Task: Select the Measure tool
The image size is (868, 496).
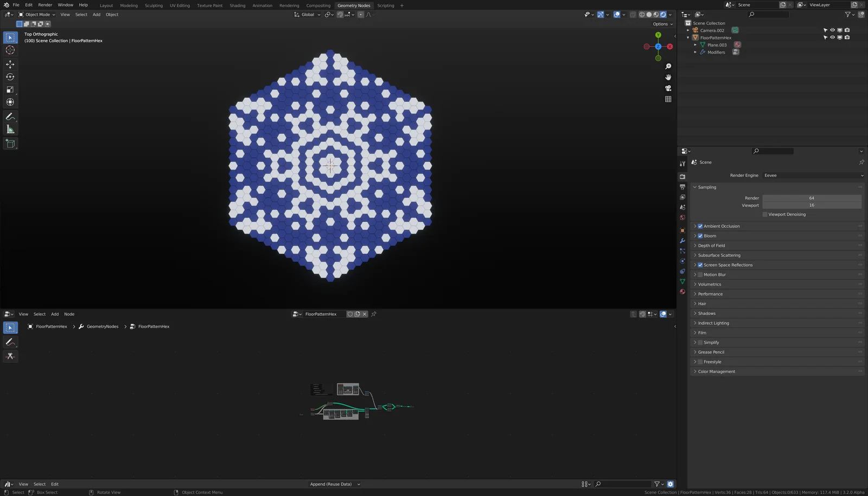Action: pos(10,128)
